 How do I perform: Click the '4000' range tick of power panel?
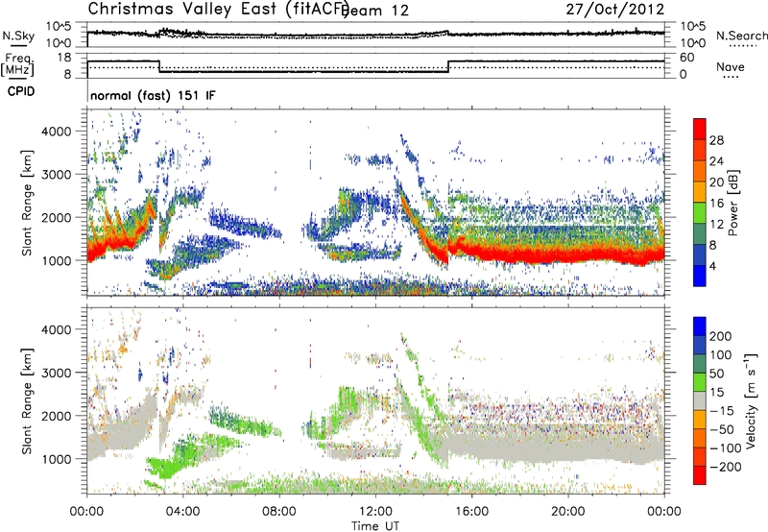[x=56, y=132]
